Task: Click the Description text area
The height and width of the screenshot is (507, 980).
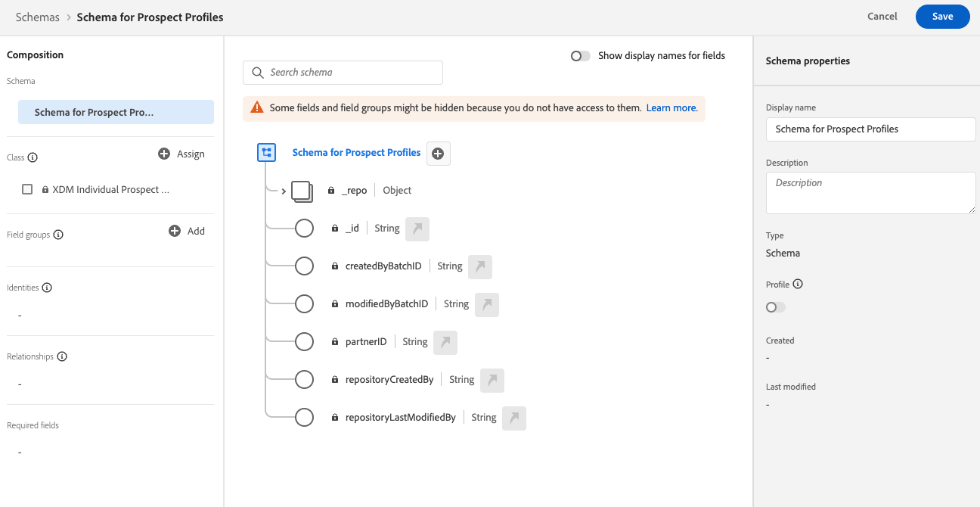Action: click(870, 192)
